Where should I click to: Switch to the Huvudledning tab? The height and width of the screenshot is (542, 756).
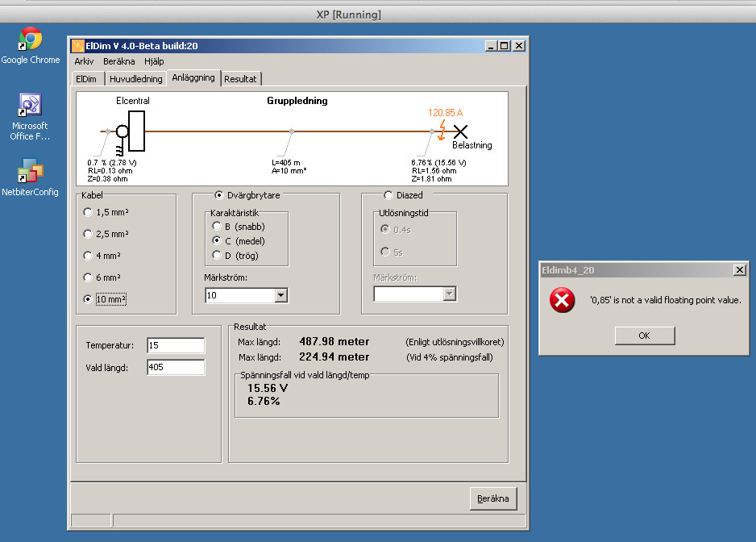coord(135,79)
